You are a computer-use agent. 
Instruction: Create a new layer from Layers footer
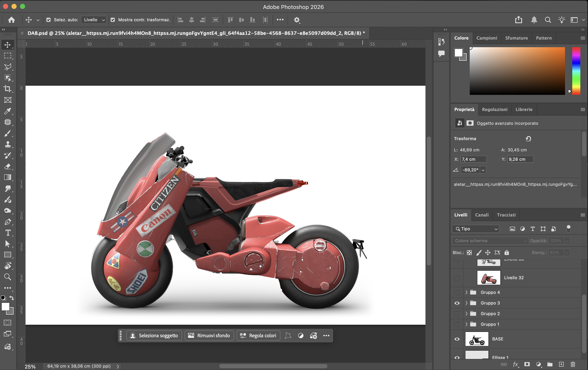pos(561,364)
